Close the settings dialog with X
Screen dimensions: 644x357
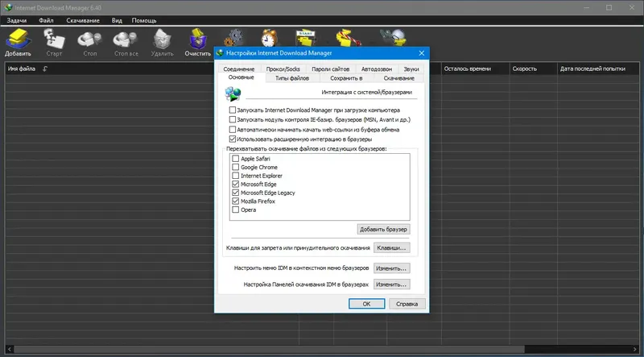(421, 53)
